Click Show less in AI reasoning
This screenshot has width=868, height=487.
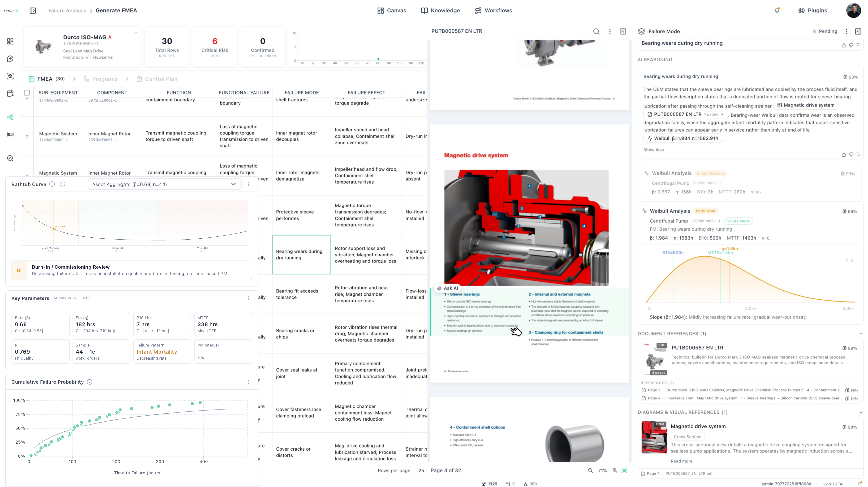click(x=653, y=150)
